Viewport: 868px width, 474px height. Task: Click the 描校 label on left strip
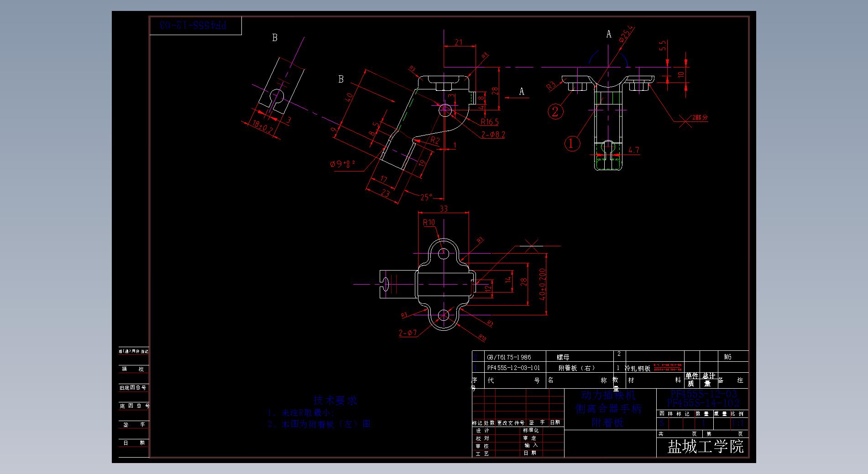pos(133,369)
